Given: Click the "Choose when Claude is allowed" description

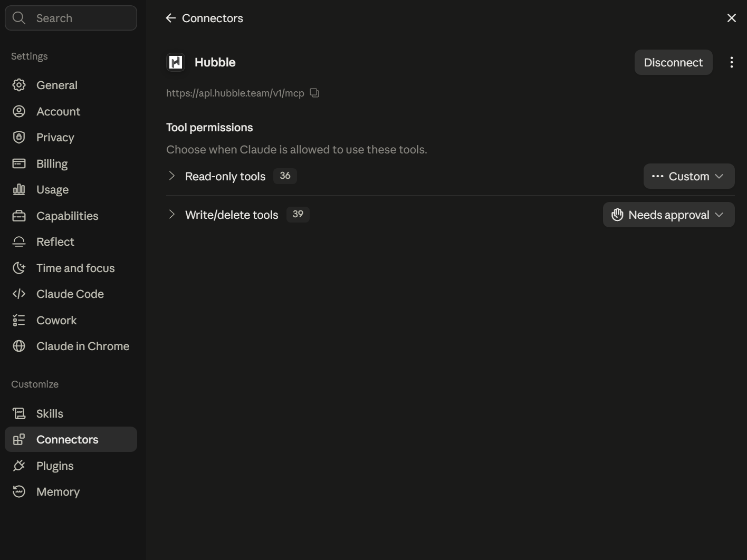Looking at the screenshot, I should 296,149.
